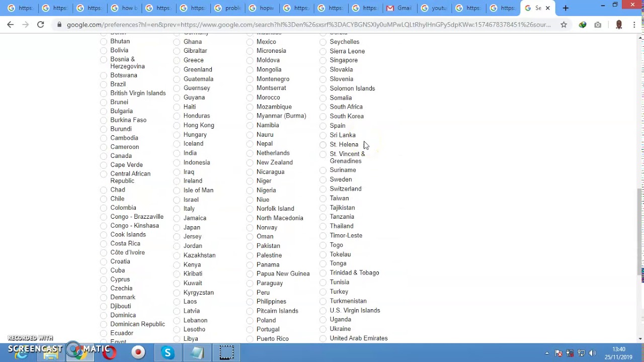Viewport: 644px width, 362px height.
Task: Open the notepad-style app in the taskbar
Action: point(197,352)
